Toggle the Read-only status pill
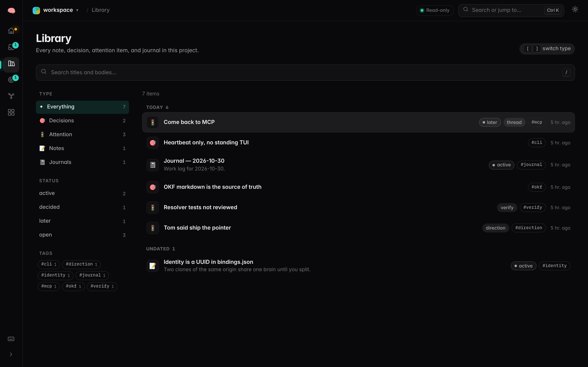Screen dimensions: 588x367 [435, 10]
